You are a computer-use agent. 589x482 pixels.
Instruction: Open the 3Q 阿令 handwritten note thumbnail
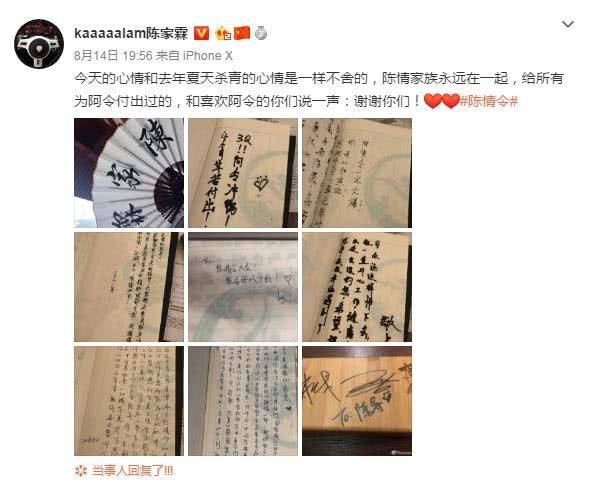click(243, 173)
